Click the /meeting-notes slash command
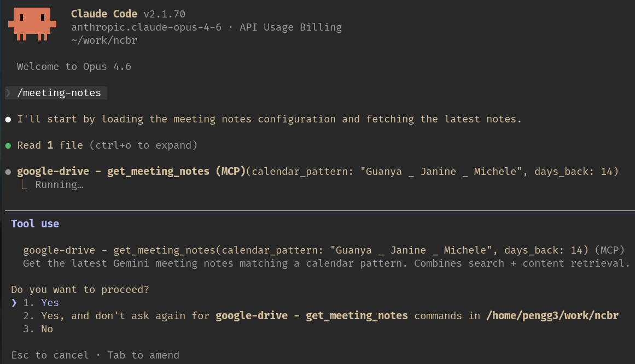Screen dimensions: 635x364 [x=59, y=93]
